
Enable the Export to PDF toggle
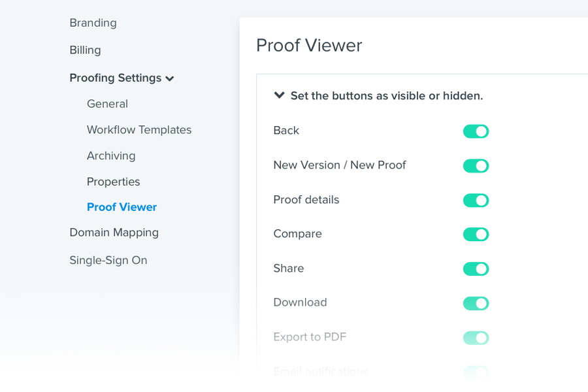click(476, 338)
